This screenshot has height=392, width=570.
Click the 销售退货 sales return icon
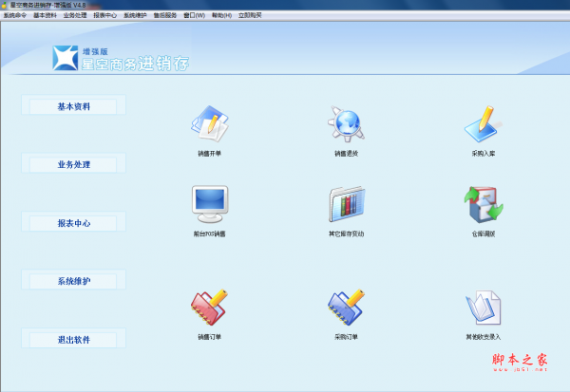pos(347,124)
